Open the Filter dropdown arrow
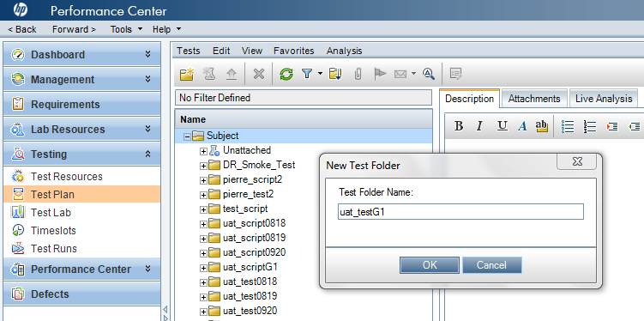The width and height of the screenshot is (644, 321). pos(320,74)
